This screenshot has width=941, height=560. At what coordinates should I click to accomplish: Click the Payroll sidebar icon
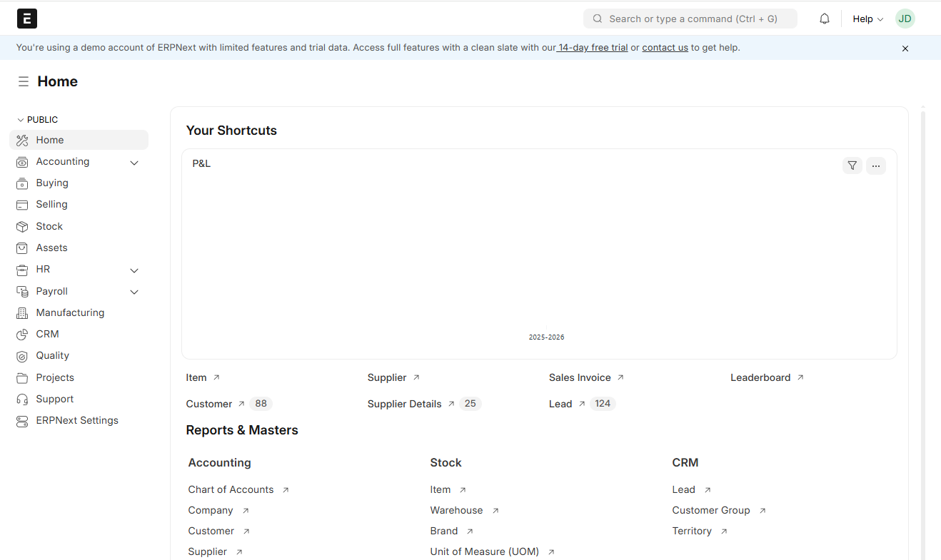tap(22, 291)
